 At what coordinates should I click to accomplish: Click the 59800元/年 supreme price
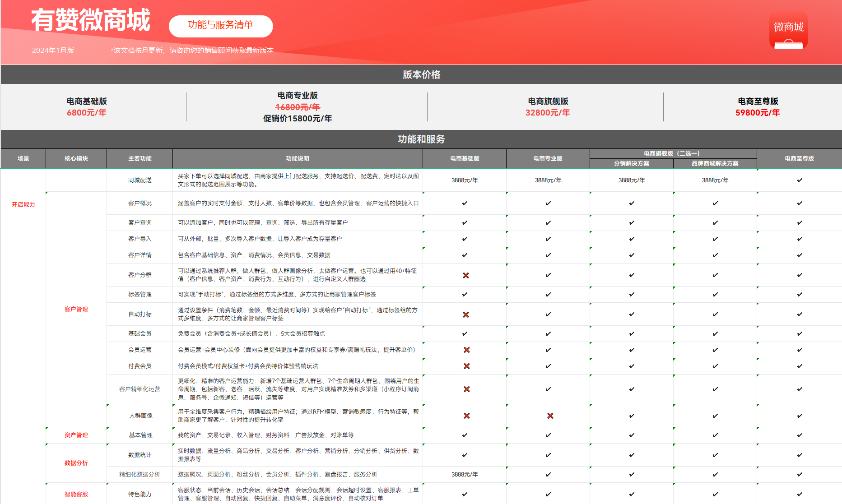click(x=758, y=113)
